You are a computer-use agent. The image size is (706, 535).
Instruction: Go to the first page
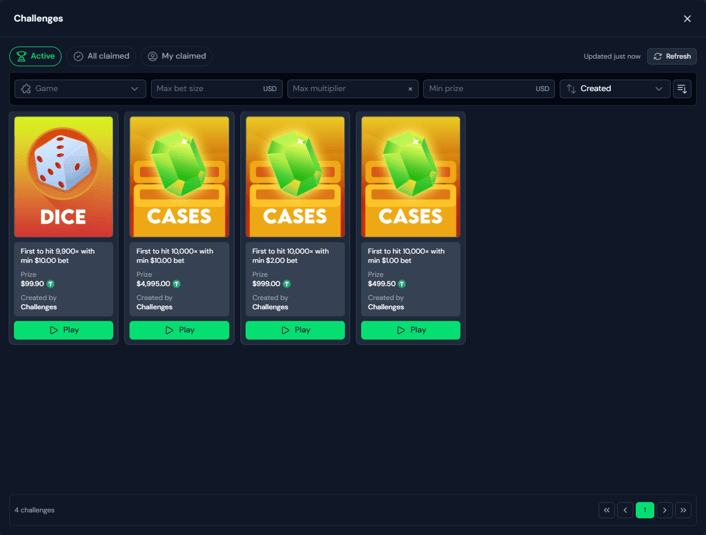(x=606, y=510)
